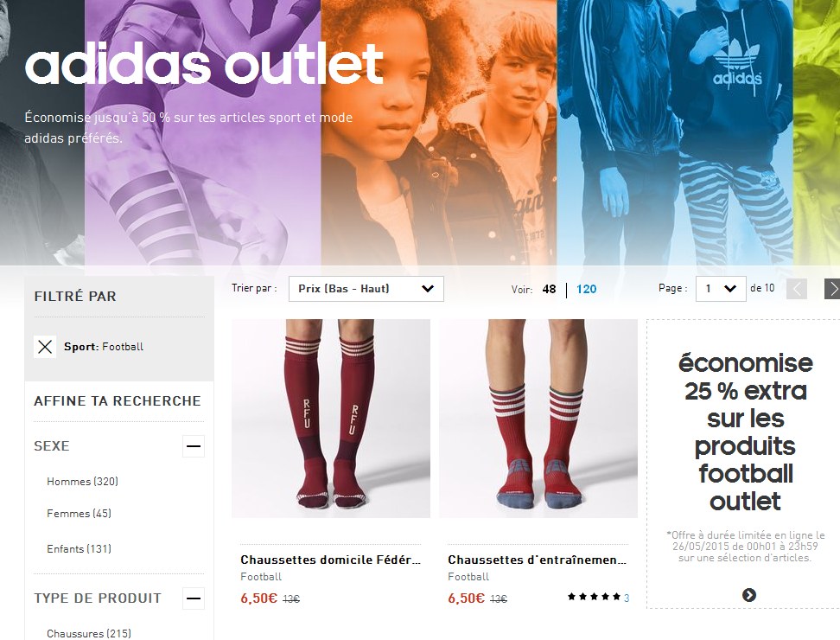
Task: Open the page number dropdown
Action: pyautogui.click(x=721, y=289)
